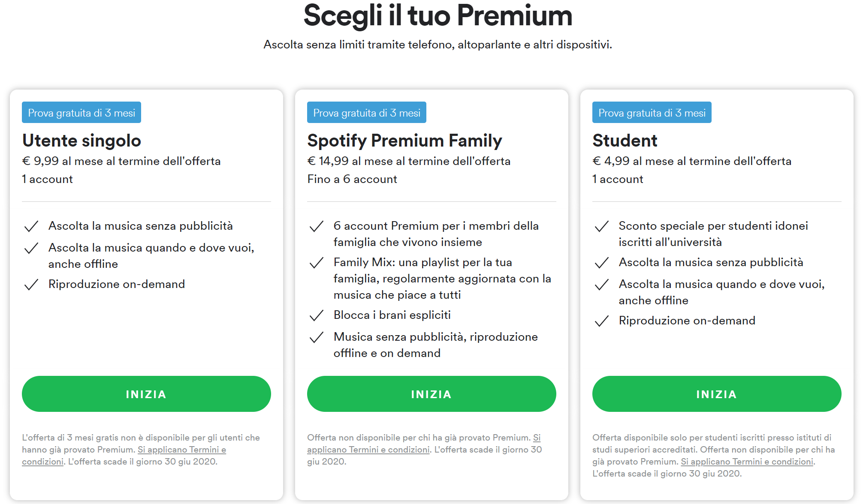Click the "Prova gratuita di 3 mesi" badge on Student
This screenshot has height=504, width=863.
coord(652,113)
